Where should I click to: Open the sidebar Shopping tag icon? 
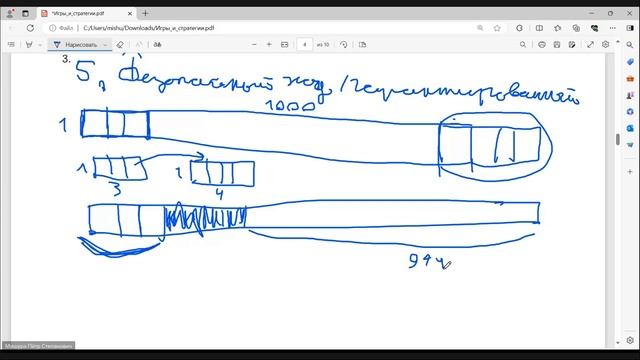coord(630,62)
